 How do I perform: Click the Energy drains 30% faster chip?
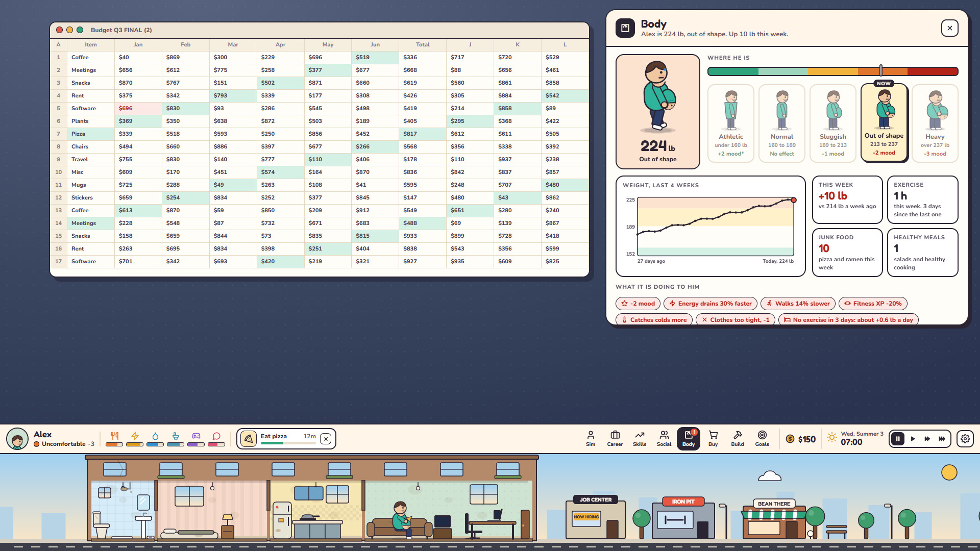click(x=710, y=304)
